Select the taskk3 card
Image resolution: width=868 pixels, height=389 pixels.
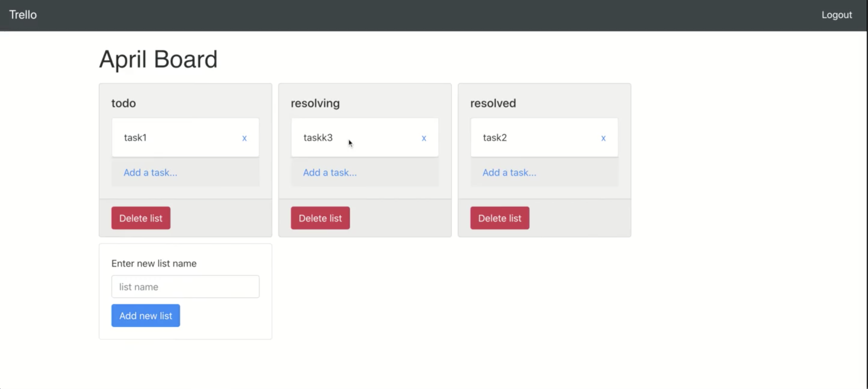pyautogui.click(x=354, y=138)
